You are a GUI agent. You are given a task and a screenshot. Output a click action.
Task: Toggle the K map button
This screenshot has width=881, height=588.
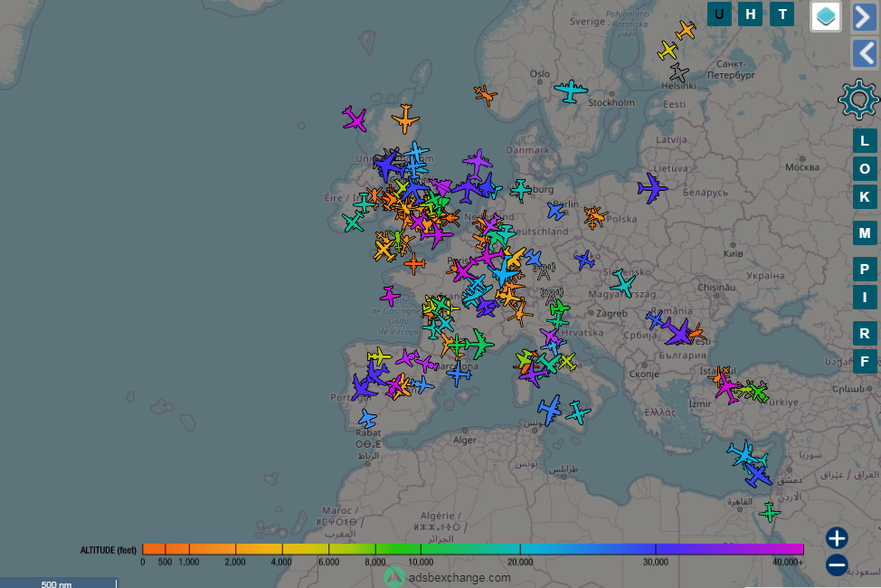865,196
